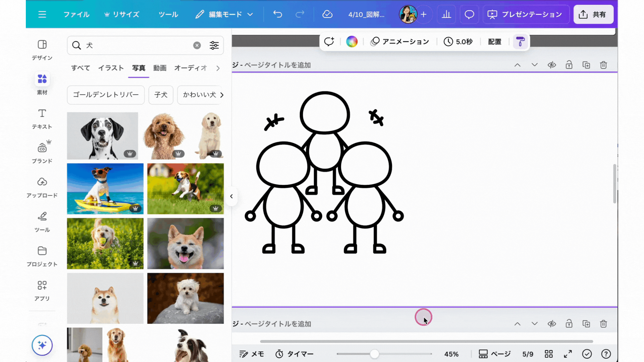This screenshot has height=362, width=644.
Task: Collapse the elements side panel
Action: pos(231,196)
